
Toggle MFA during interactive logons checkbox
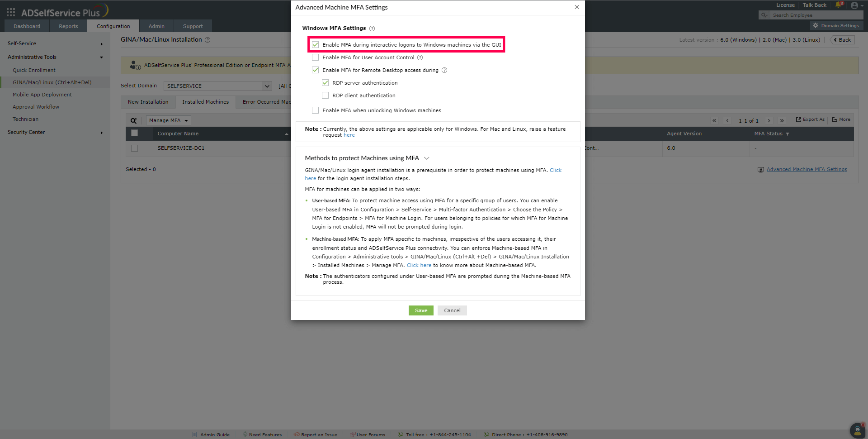click(x=316, y=45)
